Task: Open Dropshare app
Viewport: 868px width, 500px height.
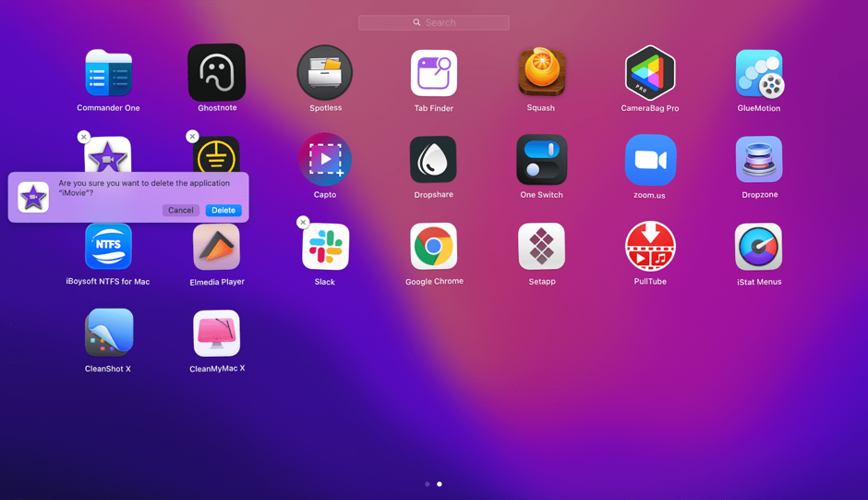Action: 433,160
